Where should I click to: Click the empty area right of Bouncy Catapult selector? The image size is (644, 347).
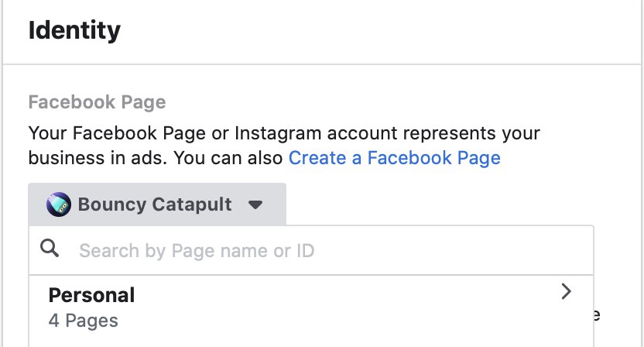[x=440, y=204]
